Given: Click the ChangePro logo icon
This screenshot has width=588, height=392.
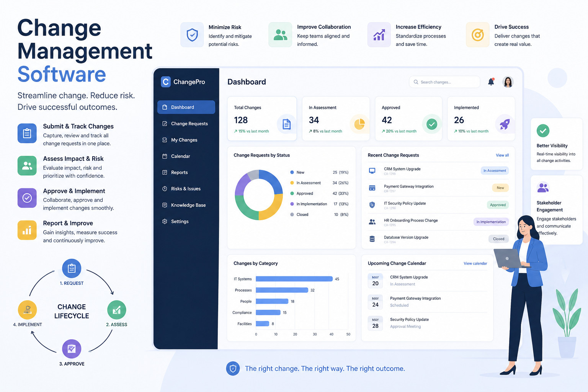Looking at the screenshot, I should (165, 82).
